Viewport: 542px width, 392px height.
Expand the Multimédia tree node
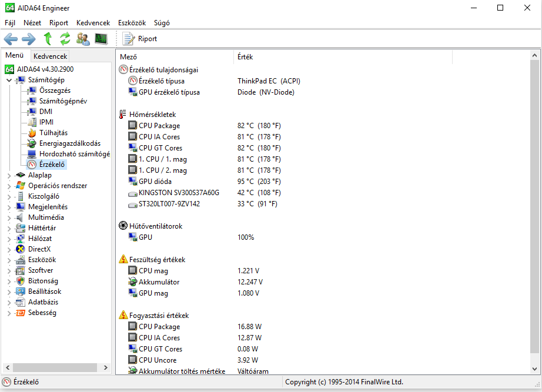(9, 218)
